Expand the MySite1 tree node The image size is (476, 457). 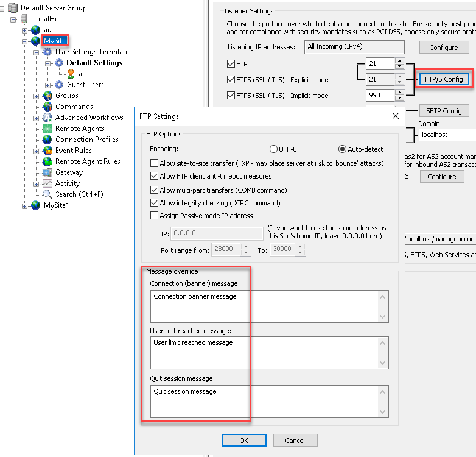pos(25,205)
